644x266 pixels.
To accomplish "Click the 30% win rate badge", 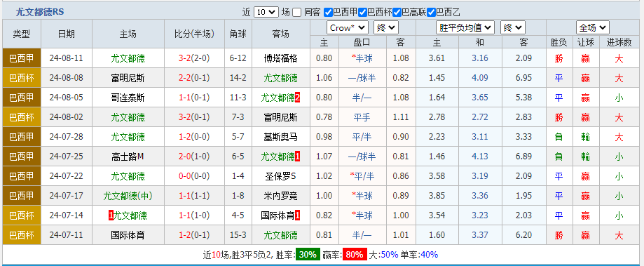I will point(308,255).
